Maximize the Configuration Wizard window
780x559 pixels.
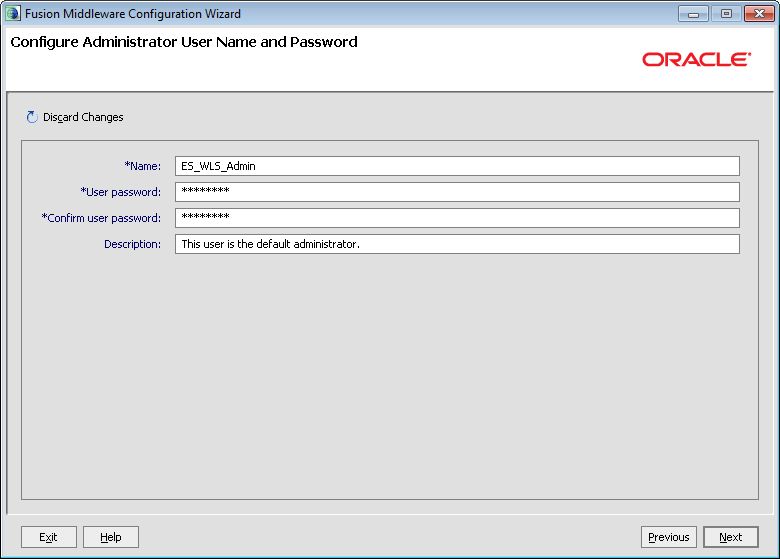coord(726,14)
